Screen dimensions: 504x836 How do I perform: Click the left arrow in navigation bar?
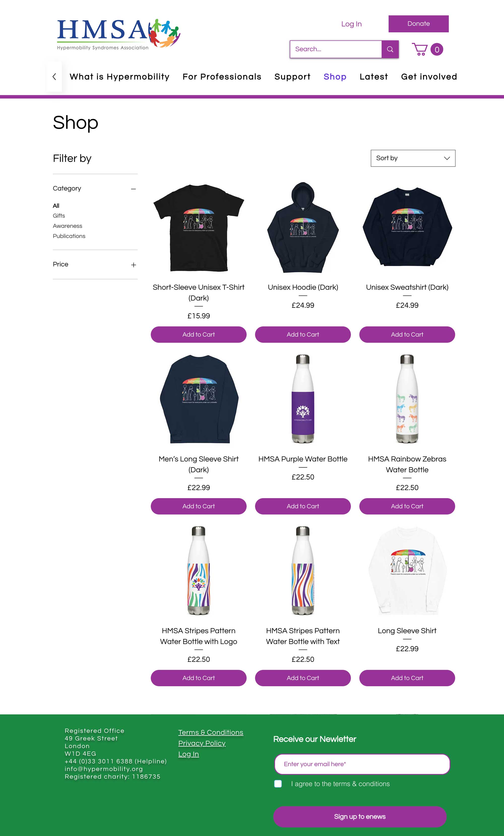(54, 77)
